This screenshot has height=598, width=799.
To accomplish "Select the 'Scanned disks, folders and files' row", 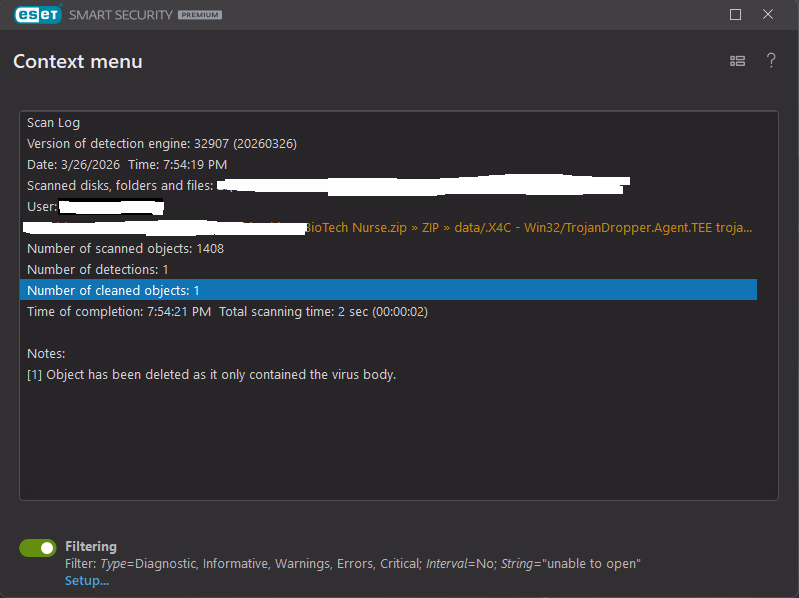I will click(388, 185).
